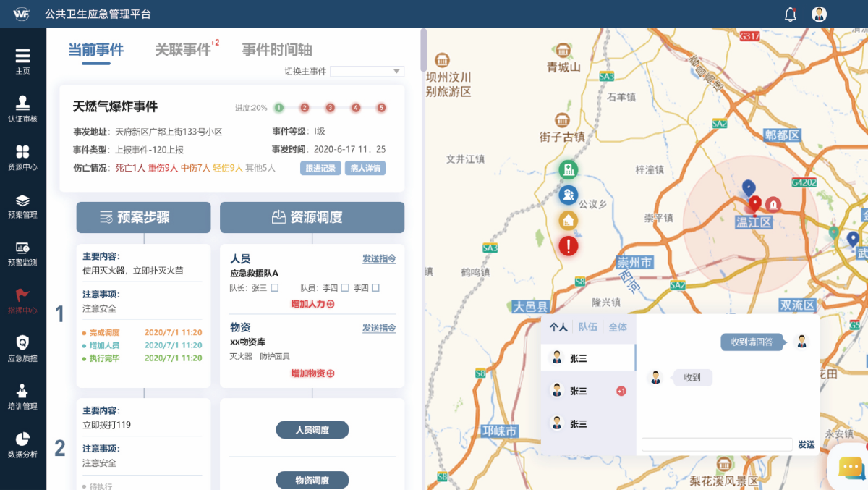Tick the first 李四 team member checkbox
This screenshot has width=868, height=490.
(346, 288)
